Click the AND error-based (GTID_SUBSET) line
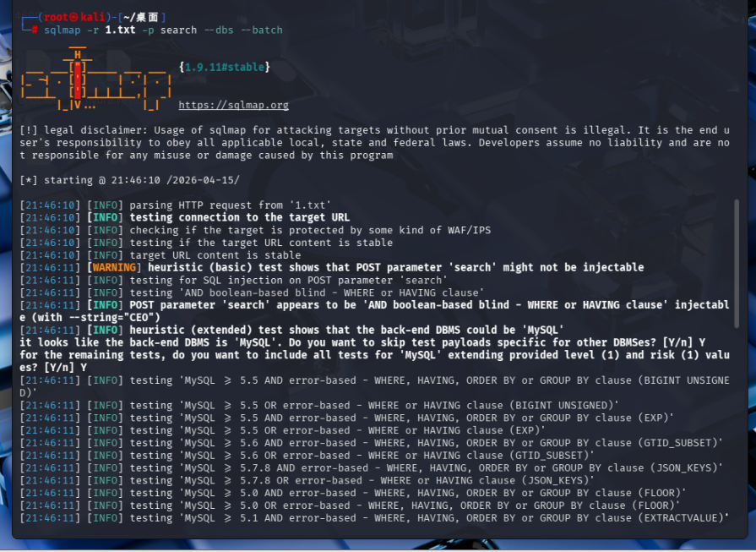 click(372, 443)
